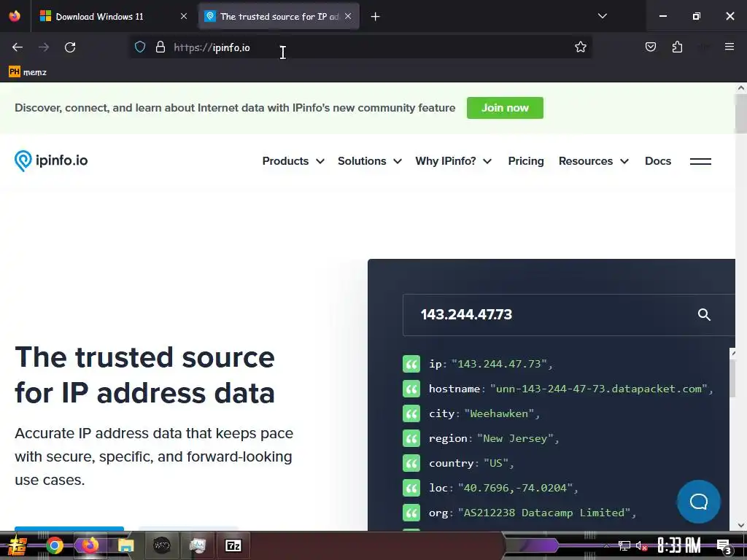This screenshot has width=747, height=560.
Task: Open a new tab with the plus button
Action: coord(376,17)
